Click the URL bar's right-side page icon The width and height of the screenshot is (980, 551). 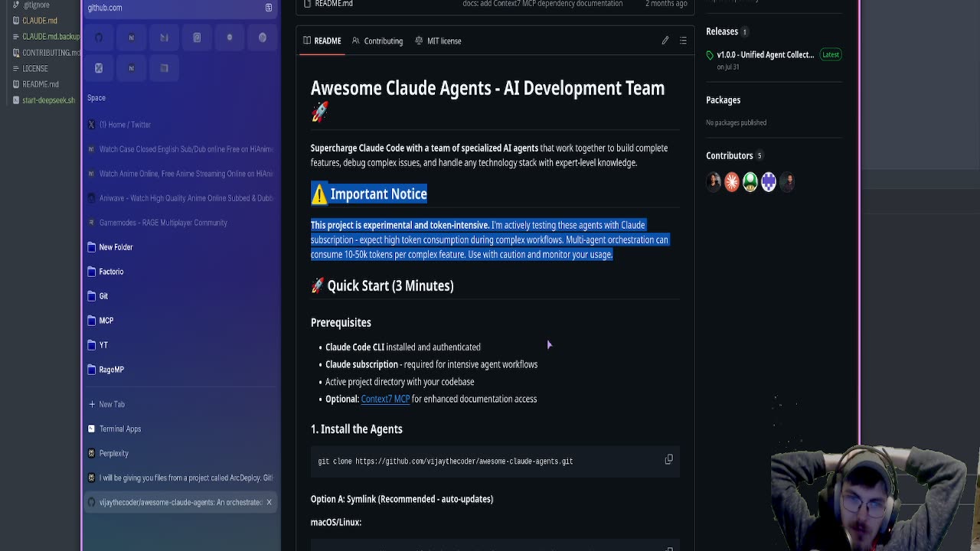(x=269, y=8)
